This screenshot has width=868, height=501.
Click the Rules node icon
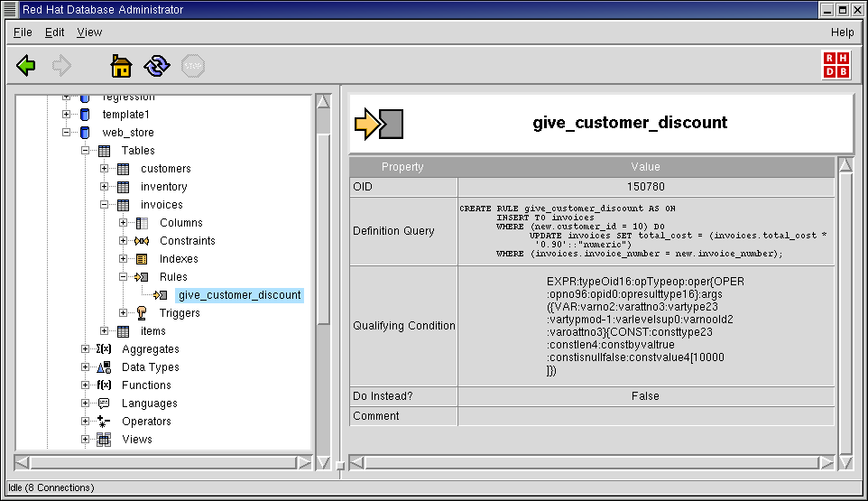point(142,277)
